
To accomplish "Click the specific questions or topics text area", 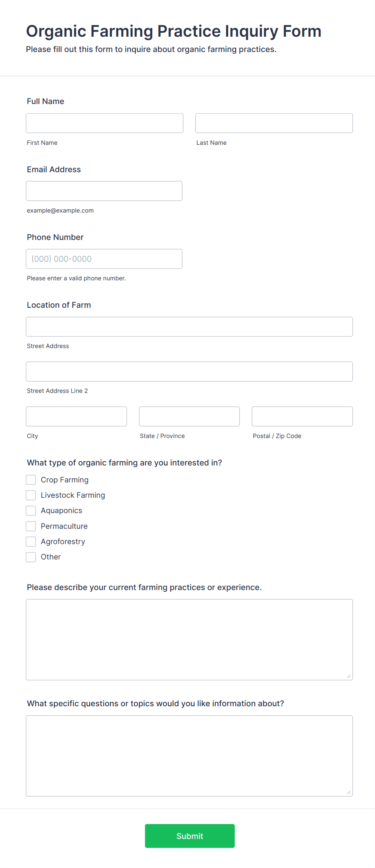I will (190, 756).
